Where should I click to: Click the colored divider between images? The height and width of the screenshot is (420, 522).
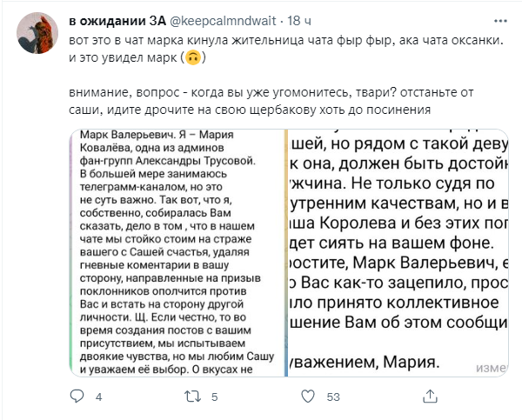click(285, 252)
